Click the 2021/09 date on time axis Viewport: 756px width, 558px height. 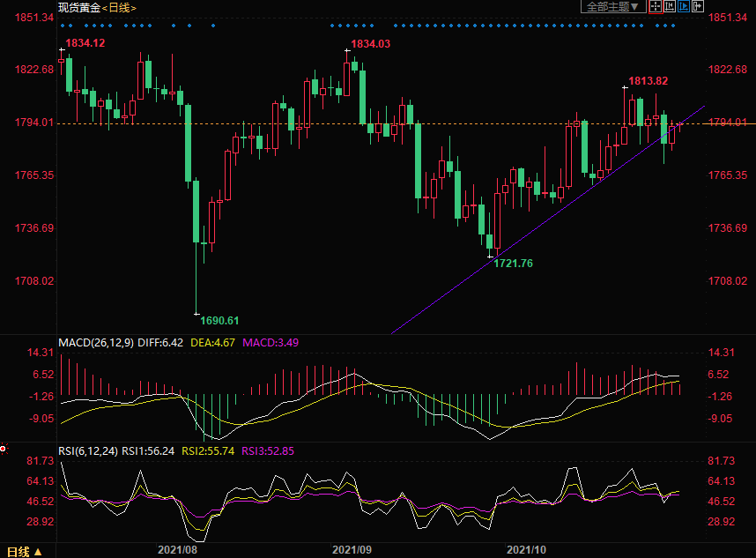pos(352,549)
